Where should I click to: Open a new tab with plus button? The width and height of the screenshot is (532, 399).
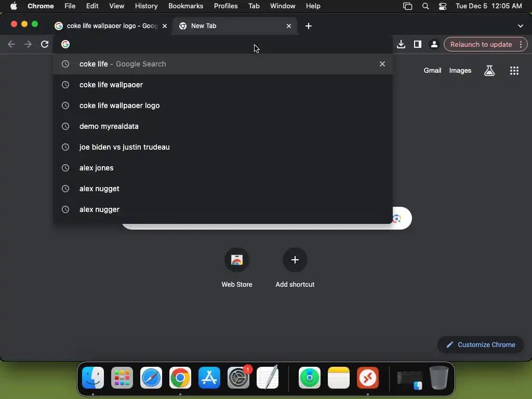309,26
